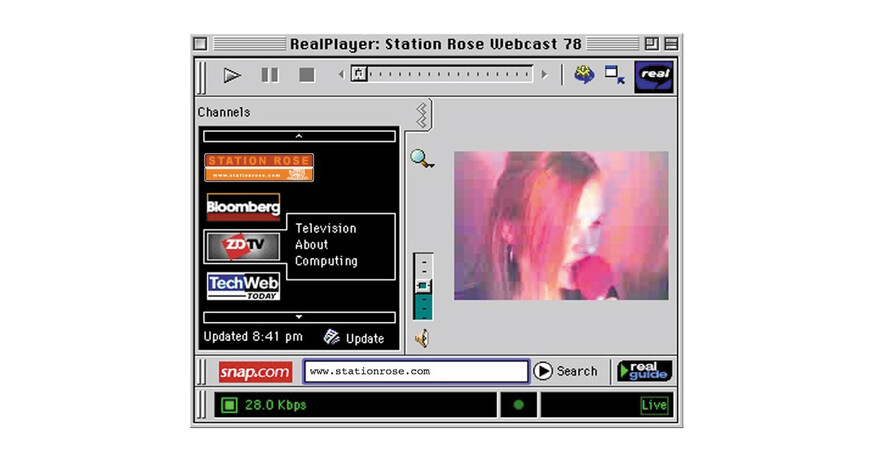Screen dimensions: 873x461
Task: Click the snap.com logo
Action: (x=255, y=371)
